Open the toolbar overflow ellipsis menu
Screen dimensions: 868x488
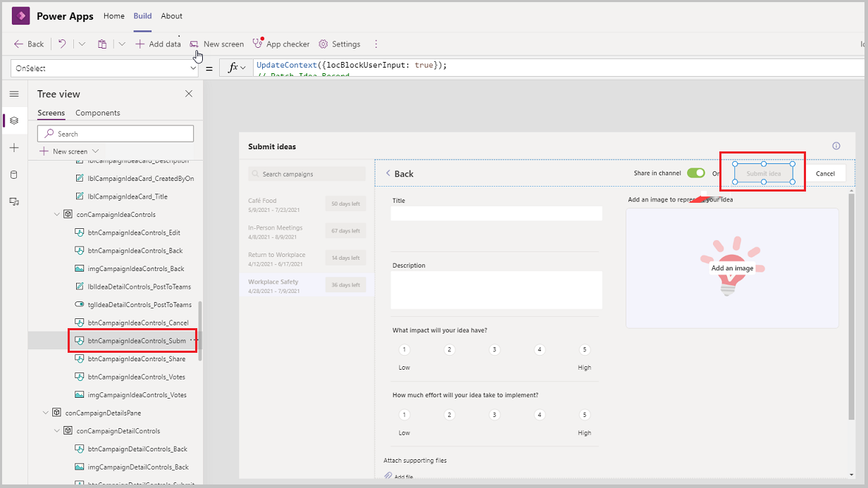click(376, 44)
